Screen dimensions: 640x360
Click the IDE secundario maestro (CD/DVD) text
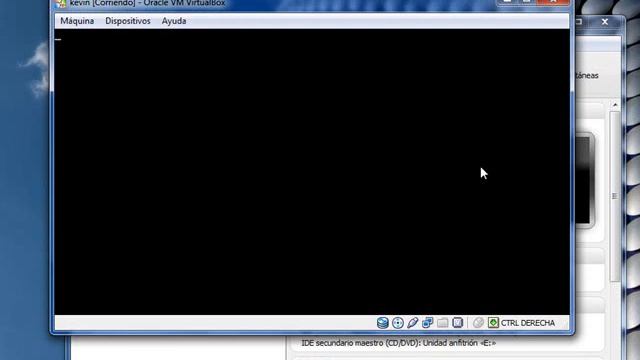tap(398, 343)
